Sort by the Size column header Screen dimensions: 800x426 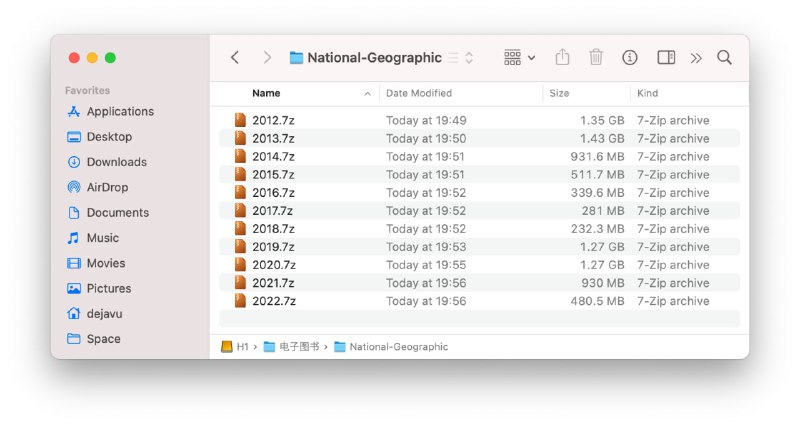pyautogui.click(x=559, y=93)
